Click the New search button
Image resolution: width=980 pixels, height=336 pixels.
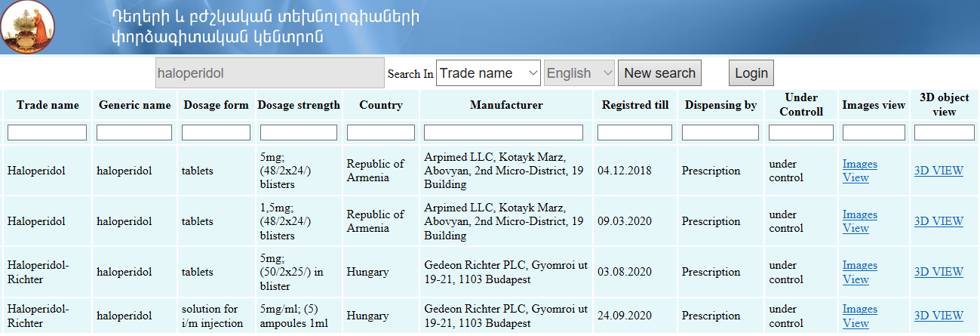point(659,73)
